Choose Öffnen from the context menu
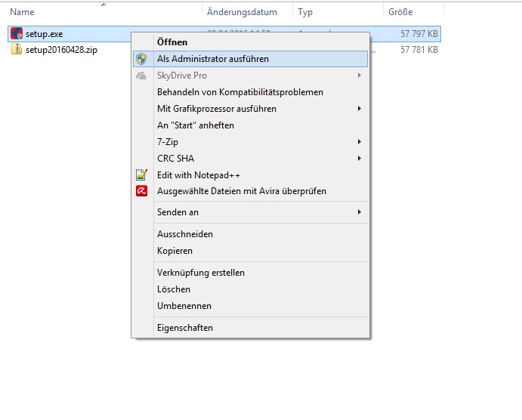This screenshot has height=420, width=522. point(172,42)
